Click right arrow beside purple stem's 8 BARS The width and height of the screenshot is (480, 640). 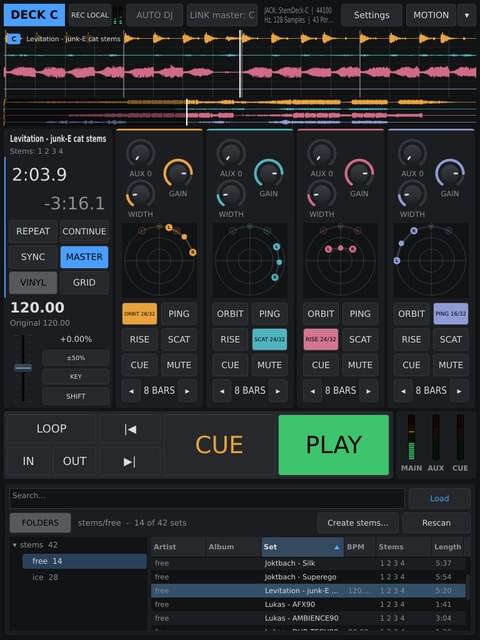[x=459, y=391]
